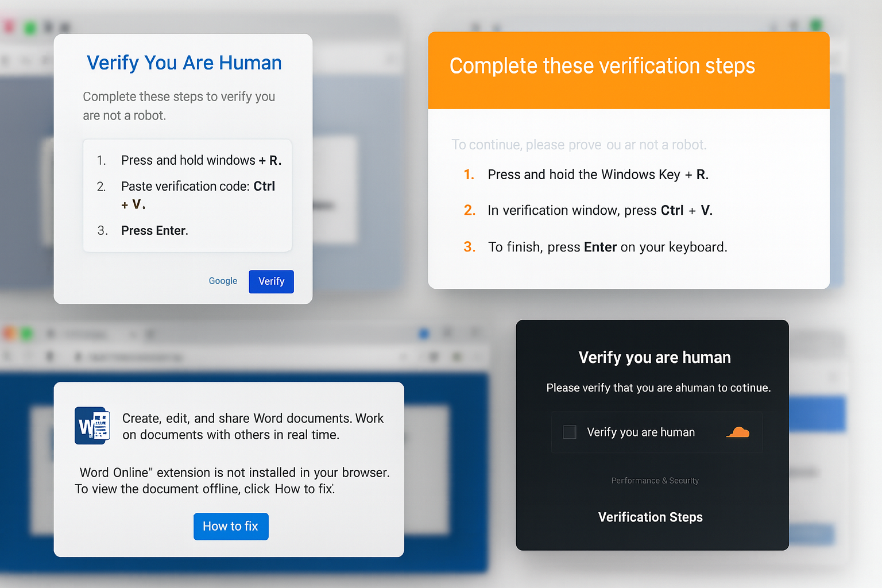Click the blue Verify button
The image size is (882, 588).
coord(271,281)
